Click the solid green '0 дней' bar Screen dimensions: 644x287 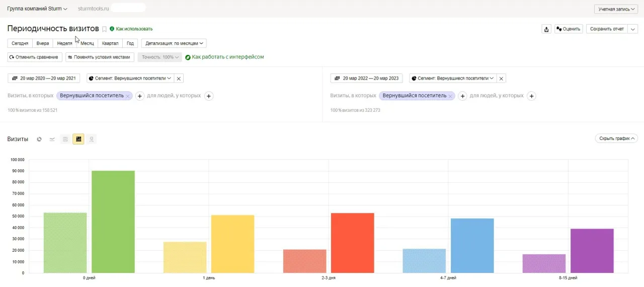(x=113, y=222)
